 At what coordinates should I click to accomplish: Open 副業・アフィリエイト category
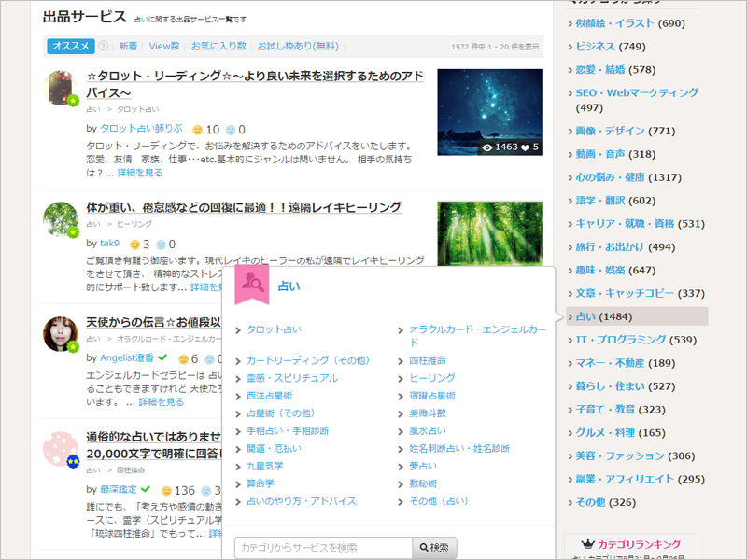pos(625,479)
